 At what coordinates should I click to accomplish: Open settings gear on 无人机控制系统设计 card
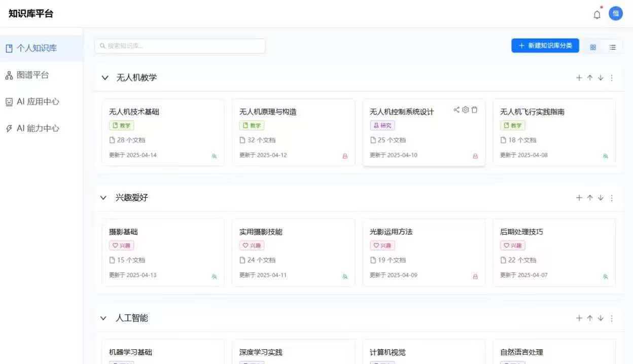point(465,110)
